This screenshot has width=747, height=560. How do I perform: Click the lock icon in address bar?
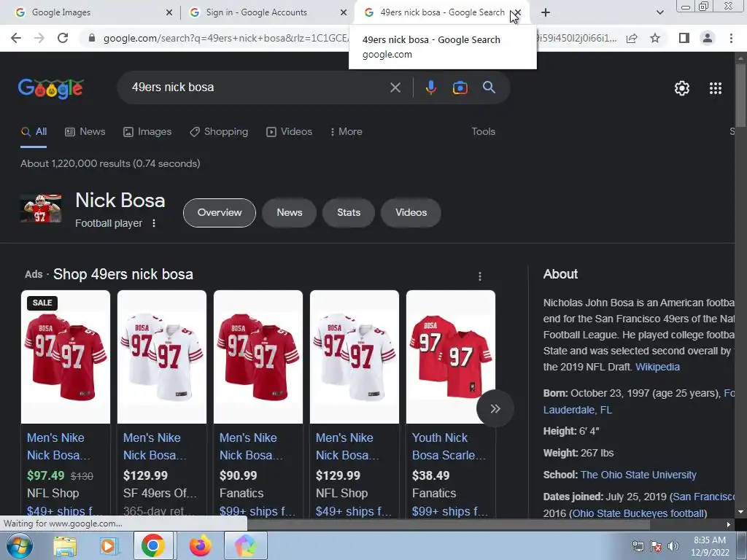click(x=92, y=38)
